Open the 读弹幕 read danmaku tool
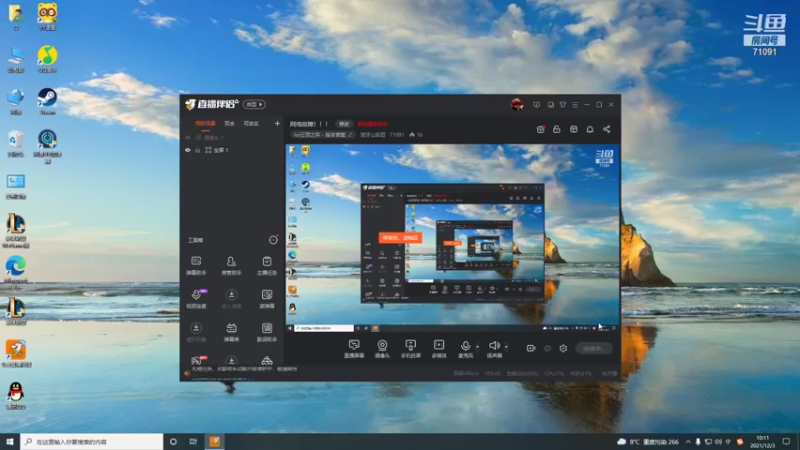Image resolution: width=800 pixels, height=450 pixels. click(x=267, y=299)
